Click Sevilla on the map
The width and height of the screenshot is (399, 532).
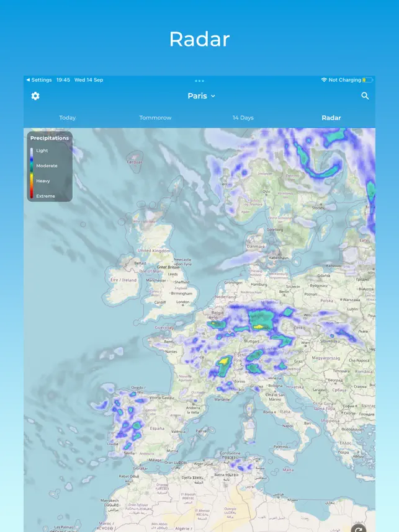click(x=129, y=453)
